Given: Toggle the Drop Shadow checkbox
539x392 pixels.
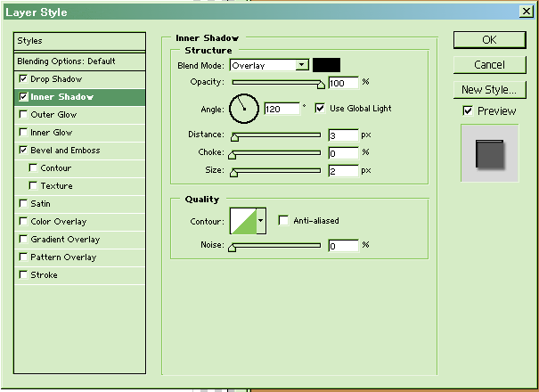Looking at the screenshot, I should point(23,79).
